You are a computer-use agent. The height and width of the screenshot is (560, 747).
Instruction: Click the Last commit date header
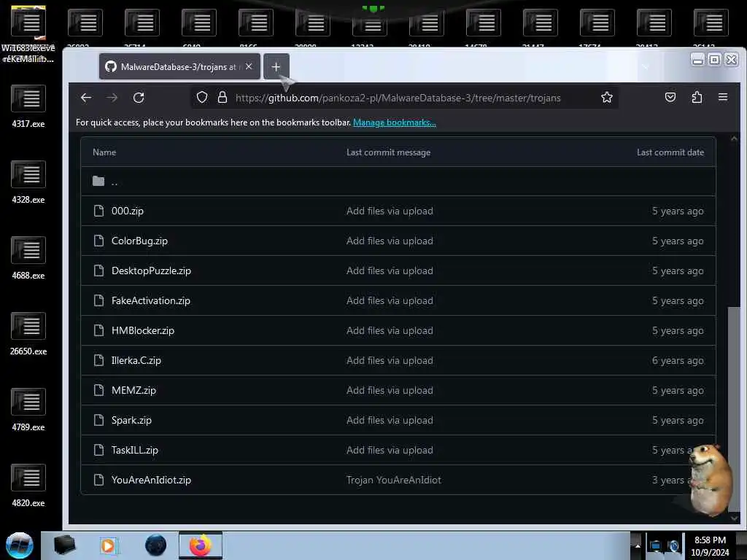click(670, 152)
